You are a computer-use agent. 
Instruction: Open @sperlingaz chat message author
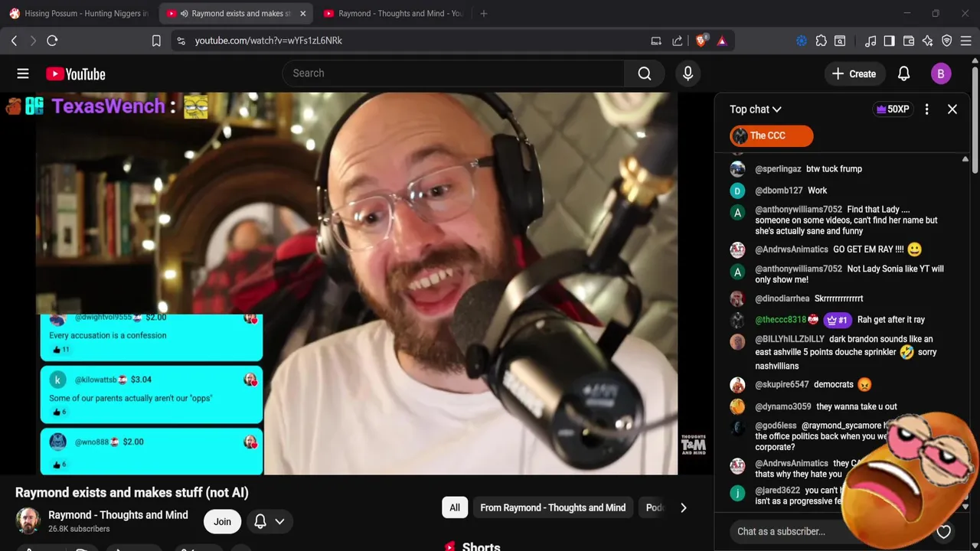[778, 169]
